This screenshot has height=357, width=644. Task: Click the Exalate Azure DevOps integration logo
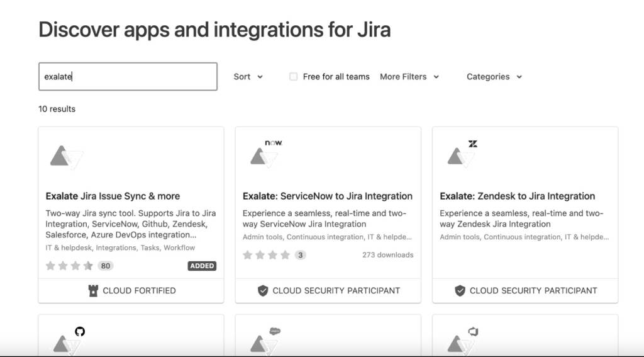(x=462, y=341)
